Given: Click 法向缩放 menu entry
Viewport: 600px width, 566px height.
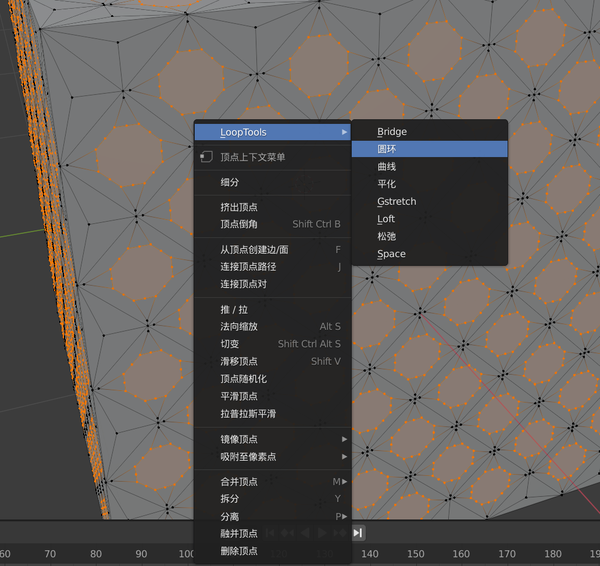Looking at the screenshot, I should pos(272,326).
